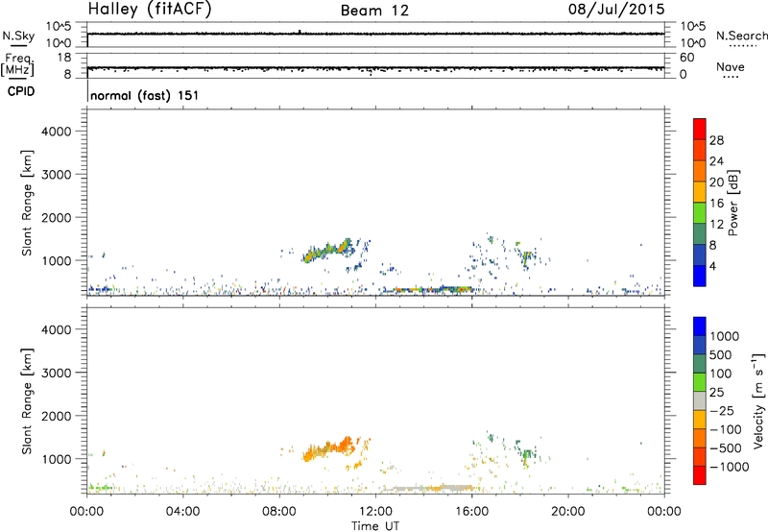Click the 'Slant Range [km]' title of the velocity panel

[x=27, y=401]
